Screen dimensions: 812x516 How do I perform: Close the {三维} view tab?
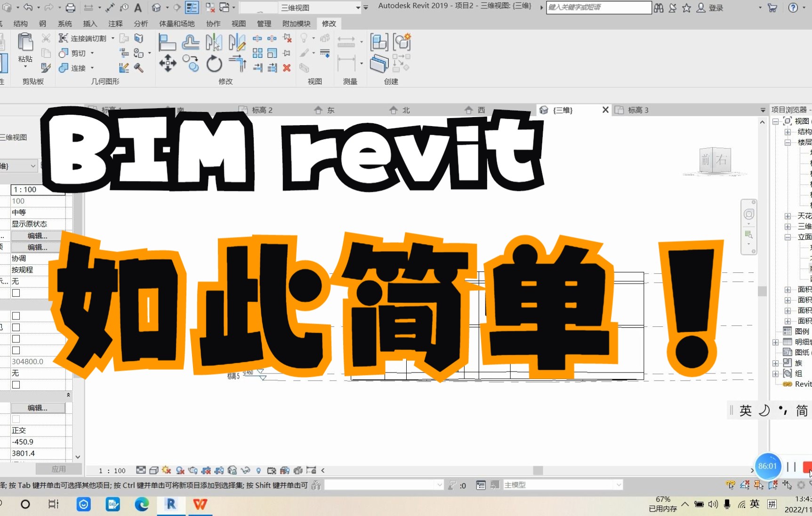pos(605,110)
